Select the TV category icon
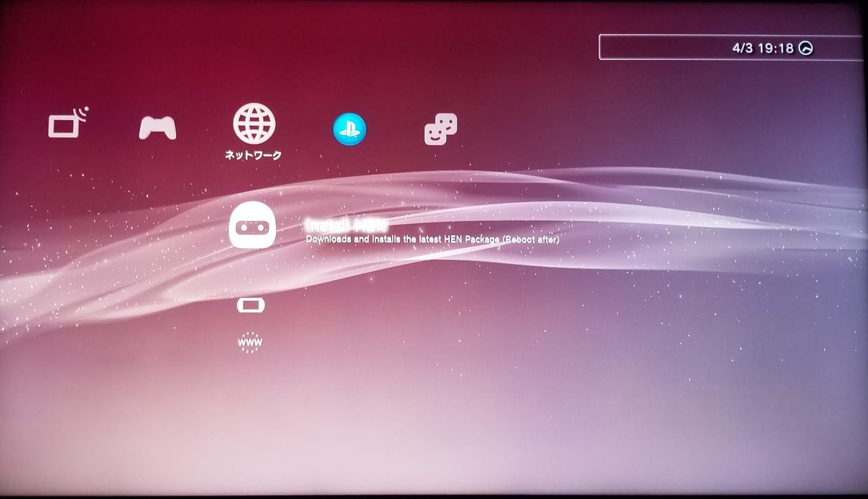The width and height of the screenshot is (868, 499). tap(68, 123)
